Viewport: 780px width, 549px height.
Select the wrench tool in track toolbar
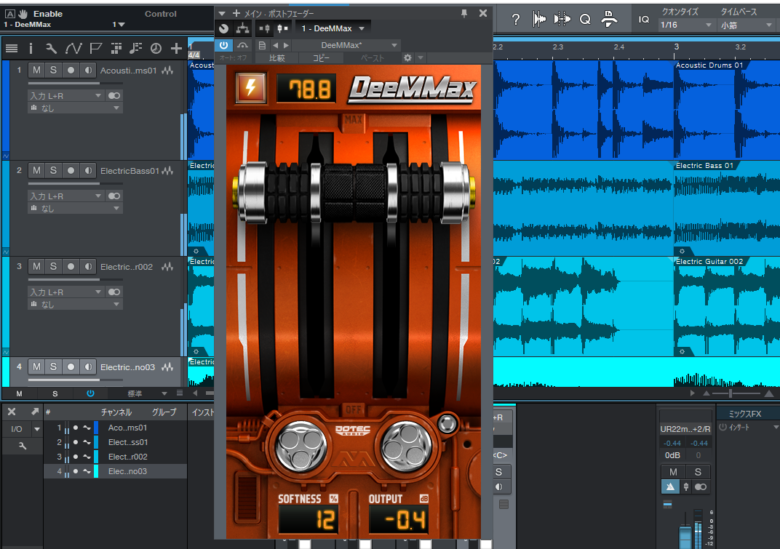coord(51,48)
